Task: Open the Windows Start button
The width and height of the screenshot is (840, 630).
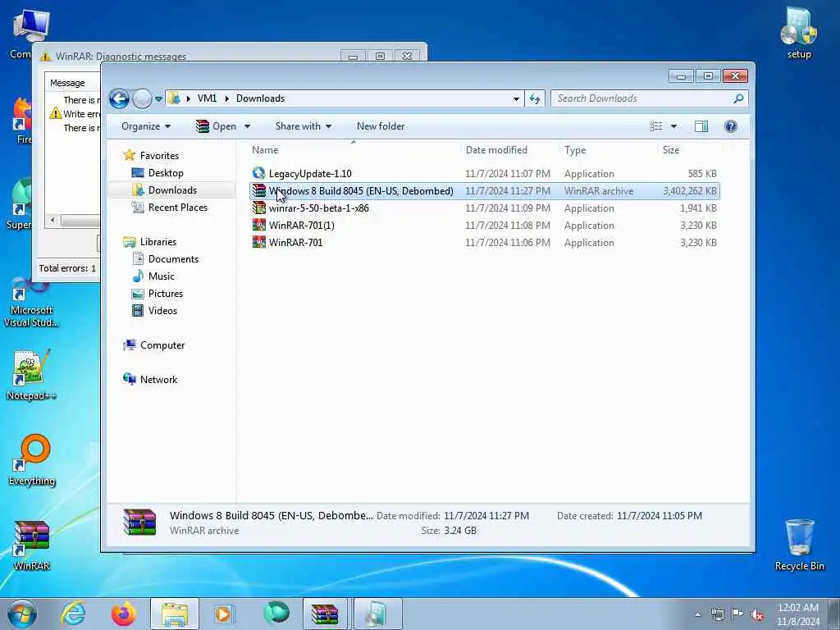Action: click(22, 614)
